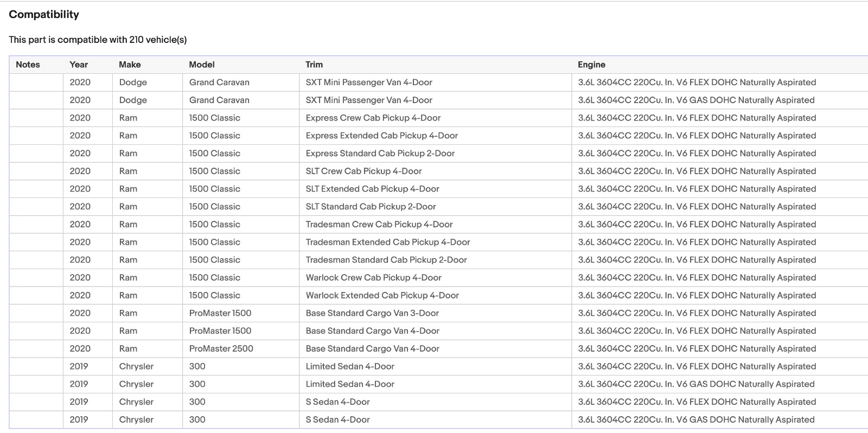Click the Year column header
Screen dimensions: 868x433
(79, 65)
